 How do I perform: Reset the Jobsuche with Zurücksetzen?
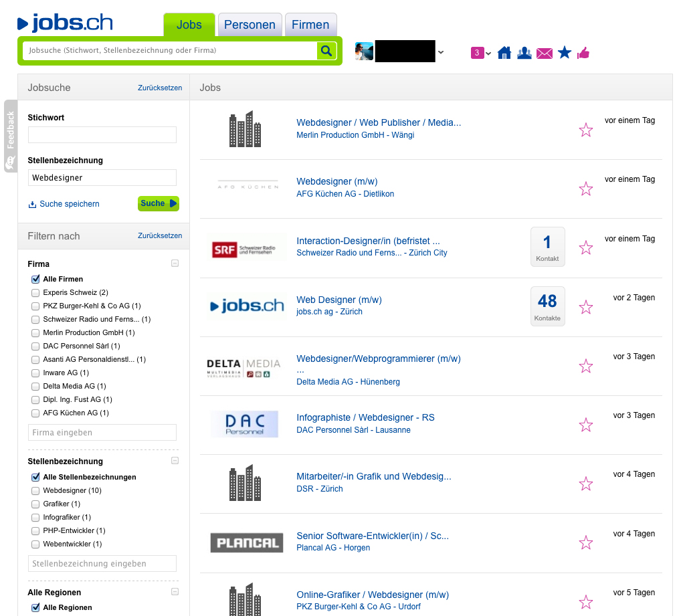point(160,88)
